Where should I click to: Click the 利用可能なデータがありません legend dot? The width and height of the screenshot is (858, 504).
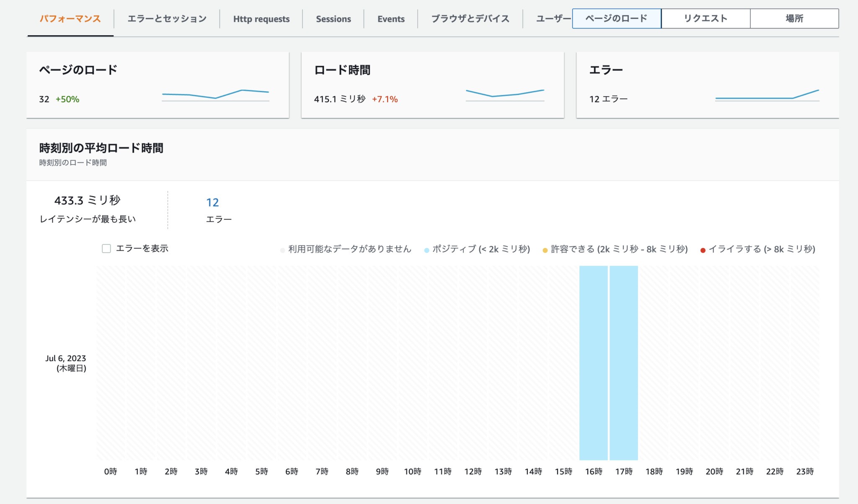[282, 249]
